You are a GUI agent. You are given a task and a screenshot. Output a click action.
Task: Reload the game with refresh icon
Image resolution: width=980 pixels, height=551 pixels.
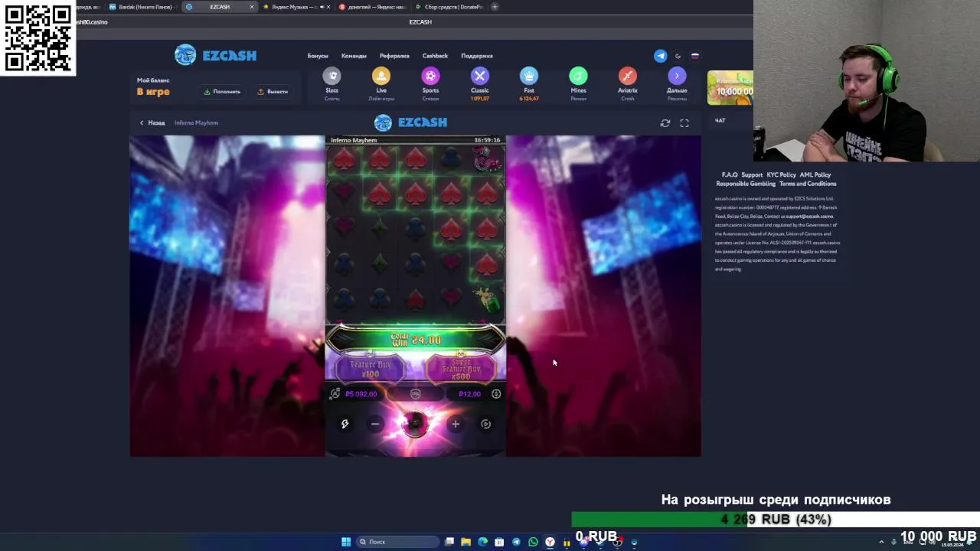(x=665, y=122)
